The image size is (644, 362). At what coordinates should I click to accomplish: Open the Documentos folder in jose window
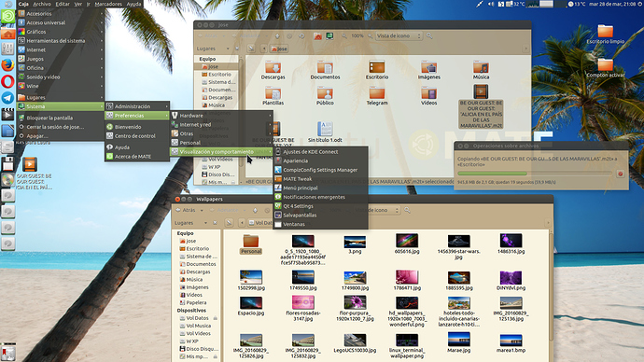[325, 70]
